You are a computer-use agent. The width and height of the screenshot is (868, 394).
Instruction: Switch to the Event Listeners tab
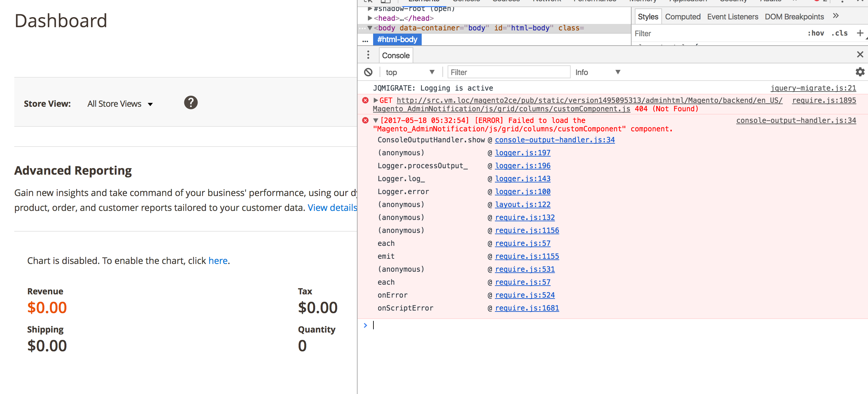tap(732, 16)
